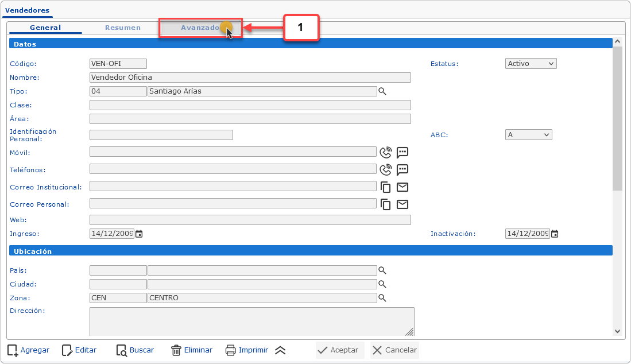This screenshot has height=364, width=631.
Task: Search País with the magnifier icon
Action: point(382,270)
